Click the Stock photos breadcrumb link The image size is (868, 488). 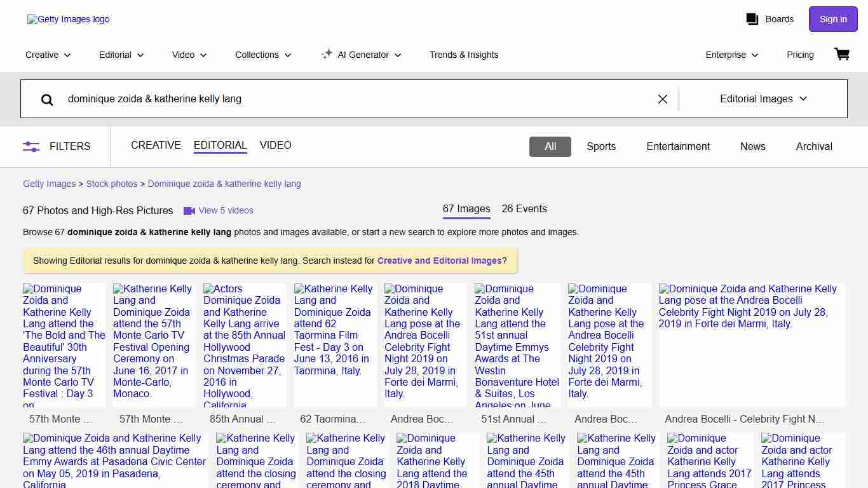coord(112,184)
